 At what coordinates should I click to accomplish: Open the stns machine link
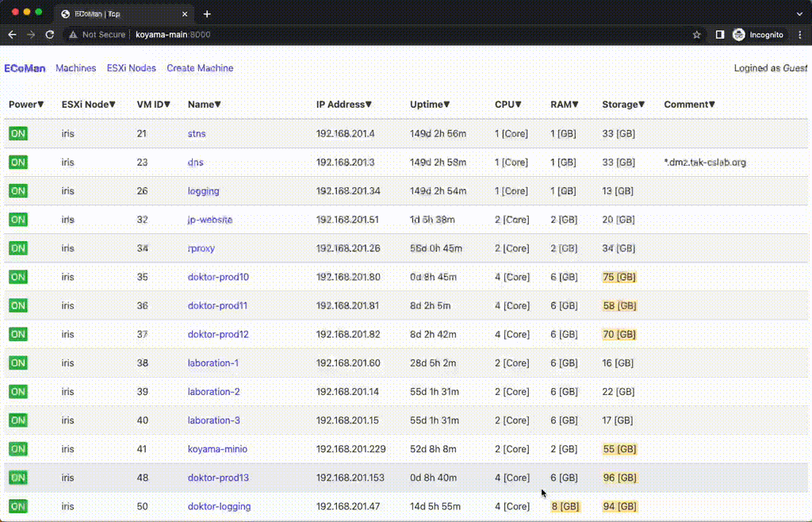click(197, 133)
